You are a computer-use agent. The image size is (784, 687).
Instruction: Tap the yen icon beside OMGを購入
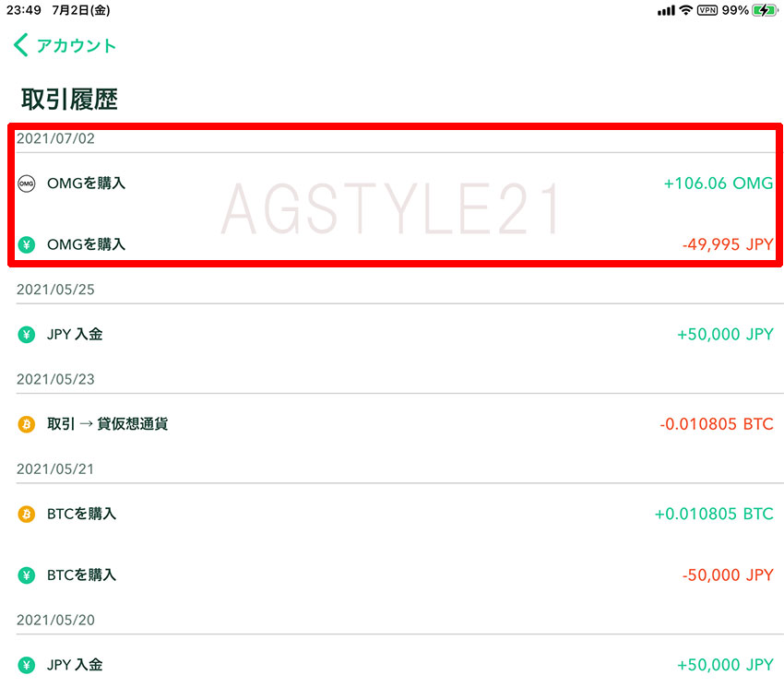(x=27, y=245)
